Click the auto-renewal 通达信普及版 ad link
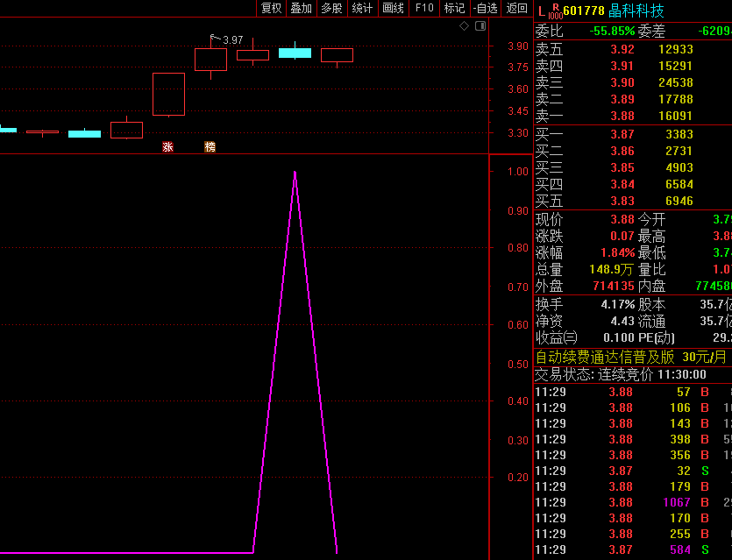The height and width of the screenshot is (560, 732). (605, 357)
